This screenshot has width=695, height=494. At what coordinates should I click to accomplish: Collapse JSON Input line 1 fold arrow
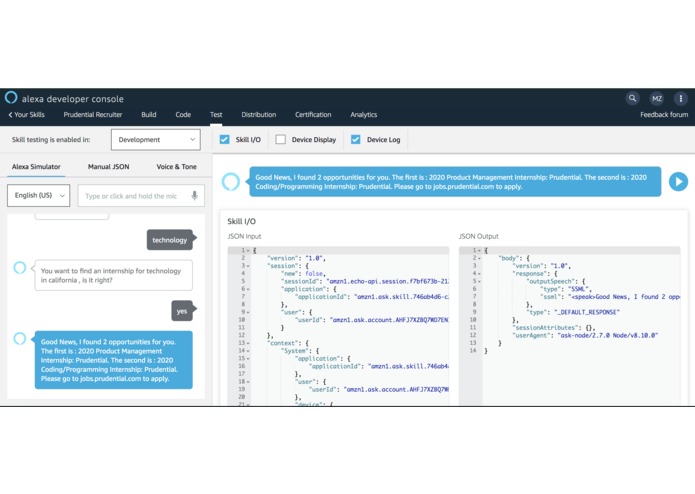[x=248, y=250]
